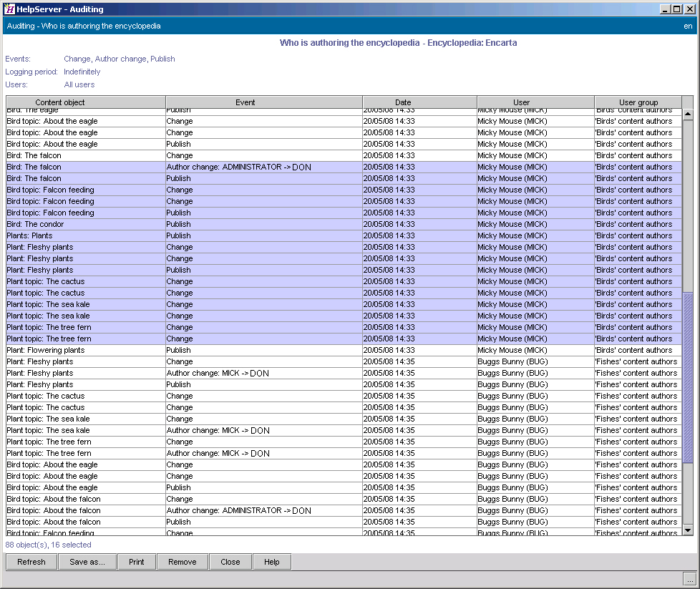Click the status bar ellipsis icon
Screen dimensions: 700x589
(x=689, y=579)
